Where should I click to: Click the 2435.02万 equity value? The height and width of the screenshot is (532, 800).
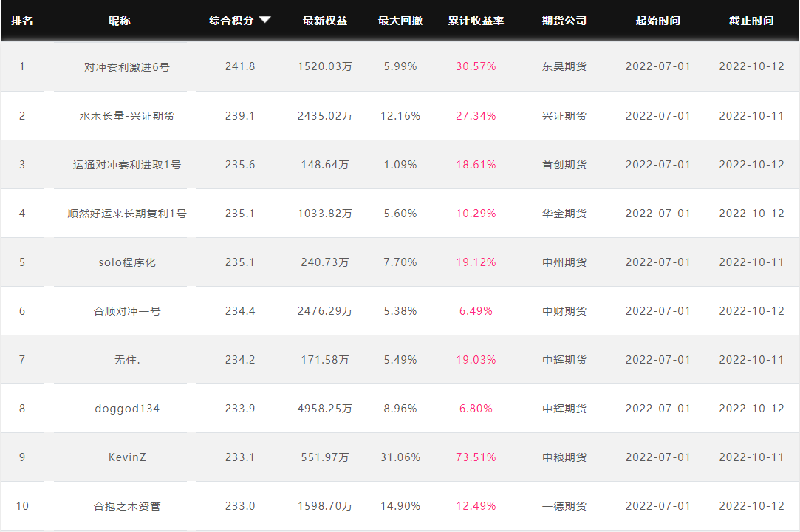pyautogui.click(x=325, y=116)
